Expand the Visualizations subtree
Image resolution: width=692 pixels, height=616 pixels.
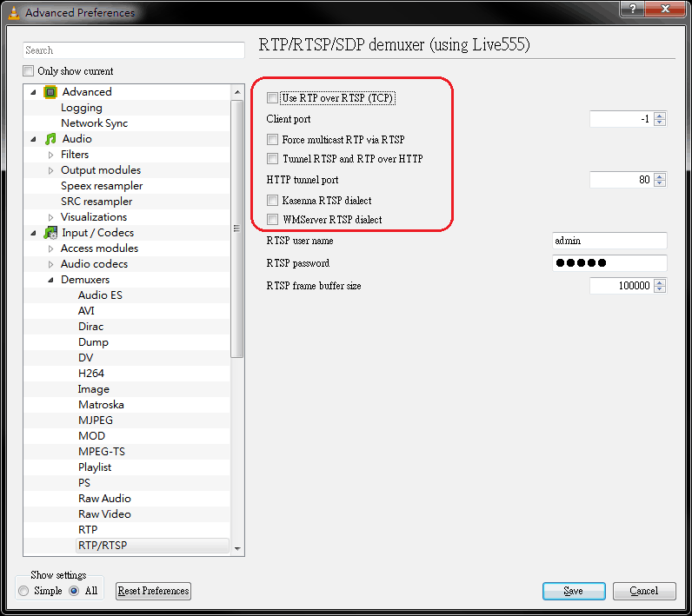click(x=50, y=217)
